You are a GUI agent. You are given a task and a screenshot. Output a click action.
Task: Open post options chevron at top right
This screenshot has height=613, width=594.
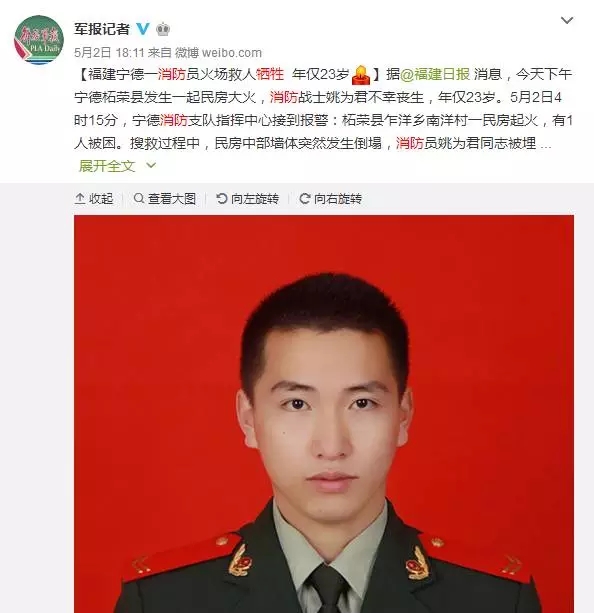(x=567, y=20)
